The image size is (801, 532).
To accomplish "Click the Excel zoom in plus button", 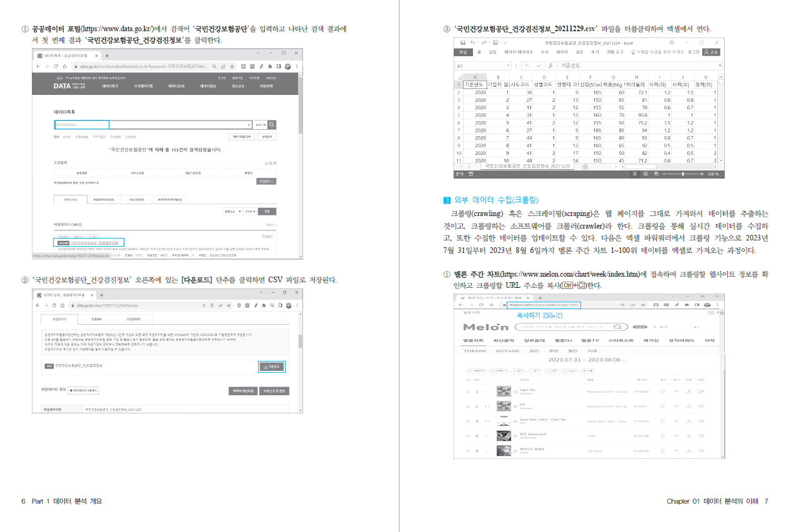I will tap(702, 174).
